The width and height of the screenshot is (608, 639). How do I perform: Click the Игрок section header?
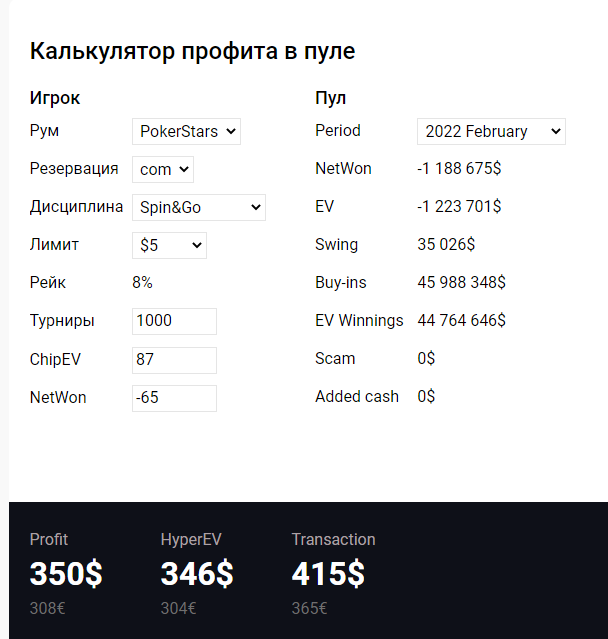(55, 98)
